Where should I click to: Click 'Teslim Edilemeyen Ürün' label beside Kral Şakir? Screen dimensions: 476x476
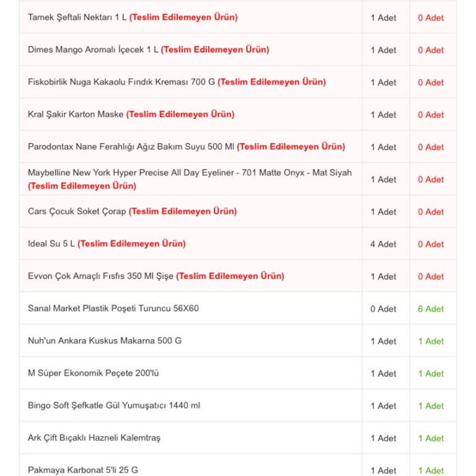(x=180, y=114)
